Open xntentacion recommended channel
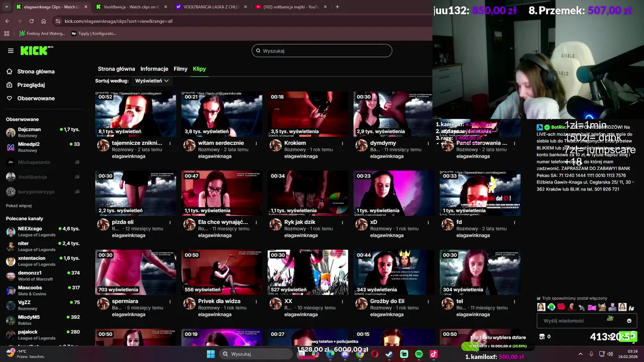 [x=43, y=261]
